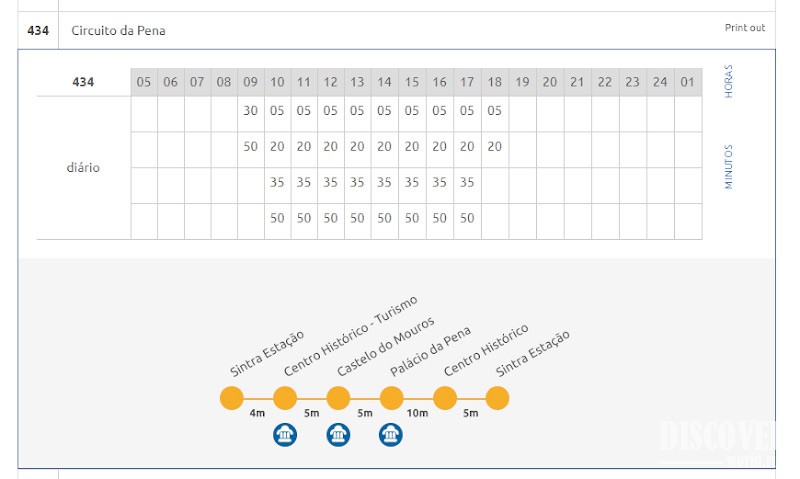Select the Centro Histórico - Turismo stop circle
The width and height of the screenshot is (800, 479).
click(285, 398)
